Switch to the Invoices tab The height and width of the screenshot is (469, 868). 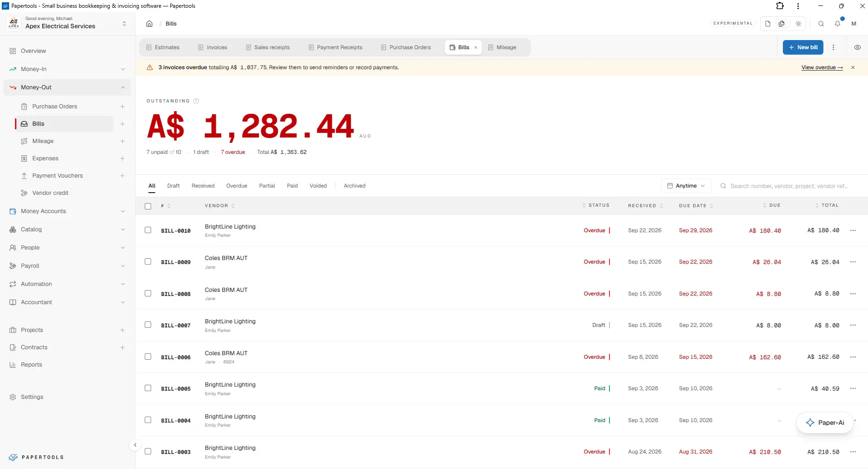[x=213, y=47]
